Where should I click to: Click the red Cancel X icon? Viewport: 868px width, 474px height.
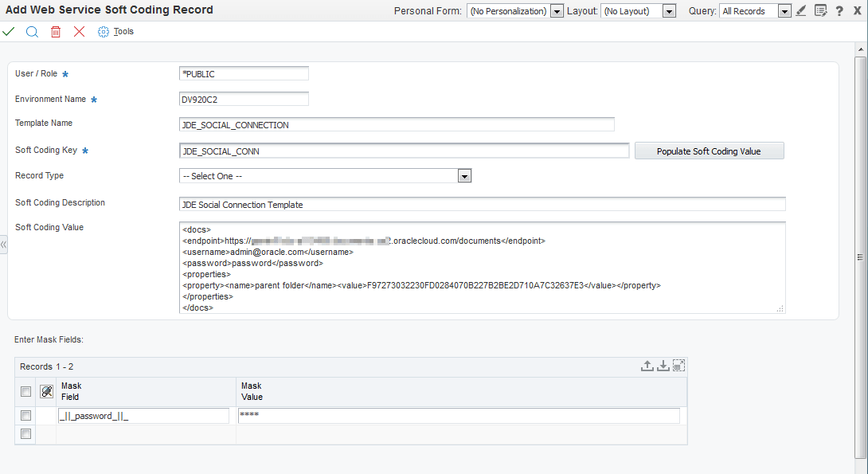click(x=79, y=32)
